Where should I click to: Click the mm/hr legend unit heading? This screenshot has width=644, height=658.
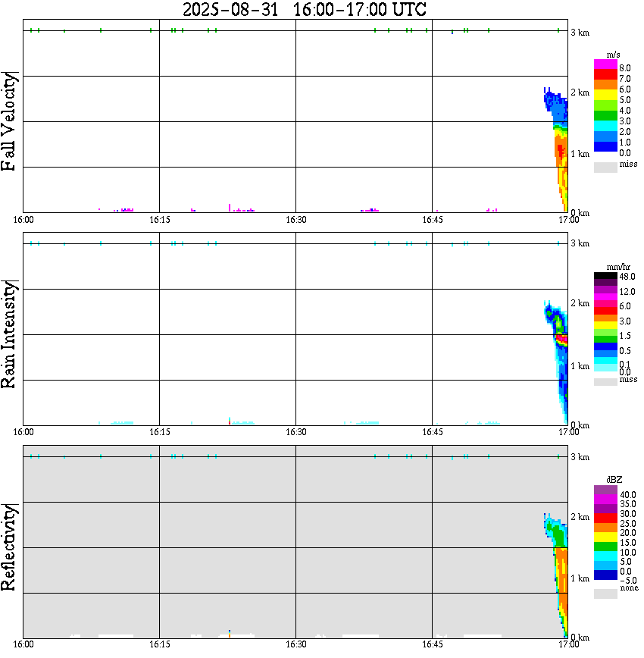(x=618, y=268)
